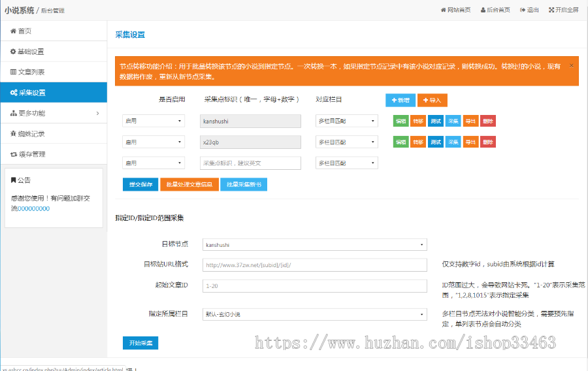
Task: Click 退出 to log out
Action: click(529, 10)
